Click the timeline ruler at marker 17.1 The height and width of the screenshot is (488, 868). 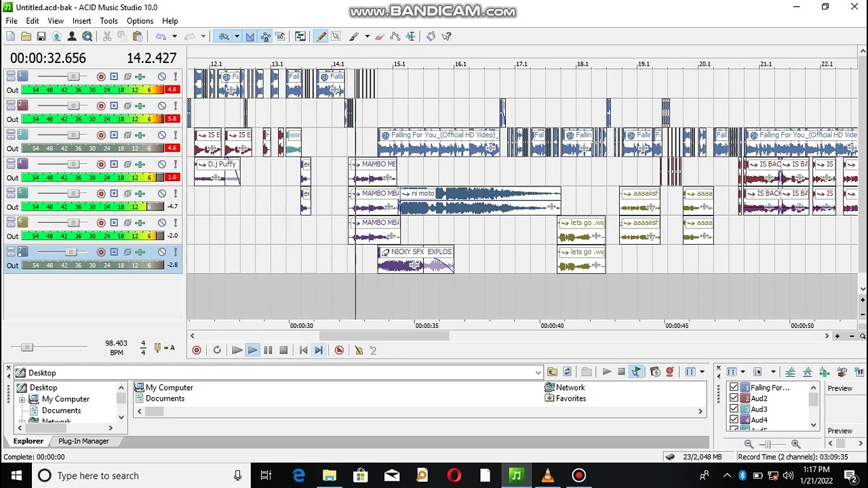(521, 64)
